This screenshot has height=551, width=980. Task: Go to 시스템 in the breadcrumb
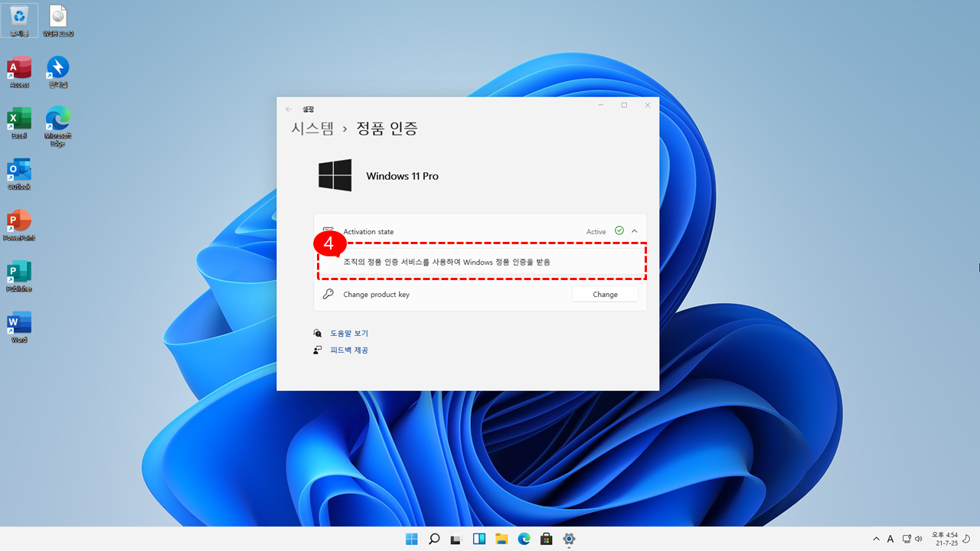pyautogui.click(x=312, y=129)
